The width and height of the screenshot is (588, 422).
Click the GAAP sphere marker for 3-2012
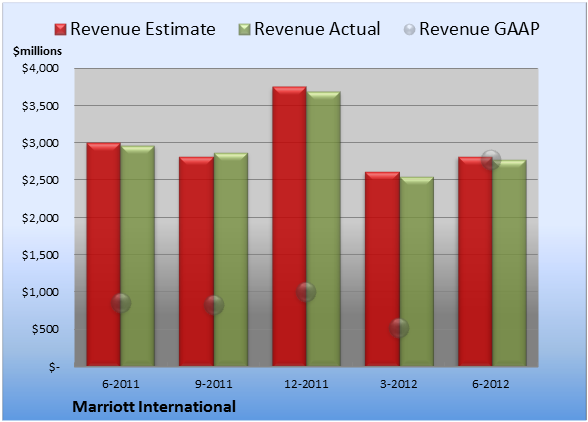[x=399, y=328]
